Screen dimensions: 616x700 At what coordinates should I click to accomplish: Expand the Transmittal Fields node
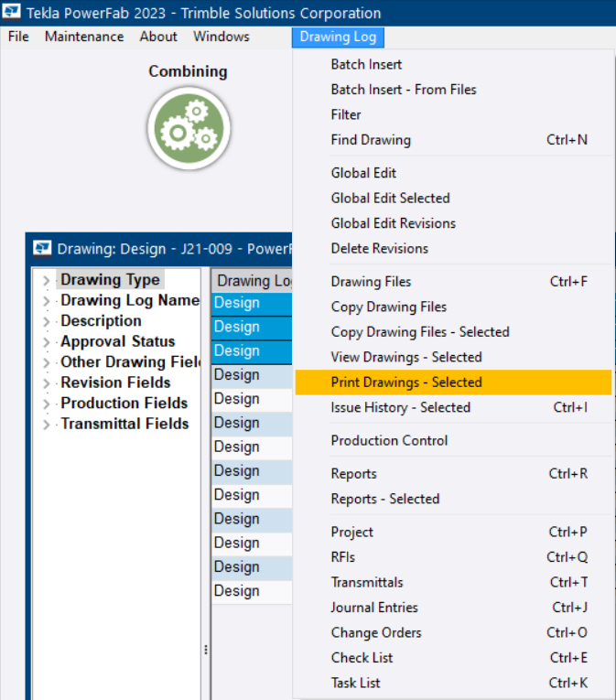(x=47, y=425)
